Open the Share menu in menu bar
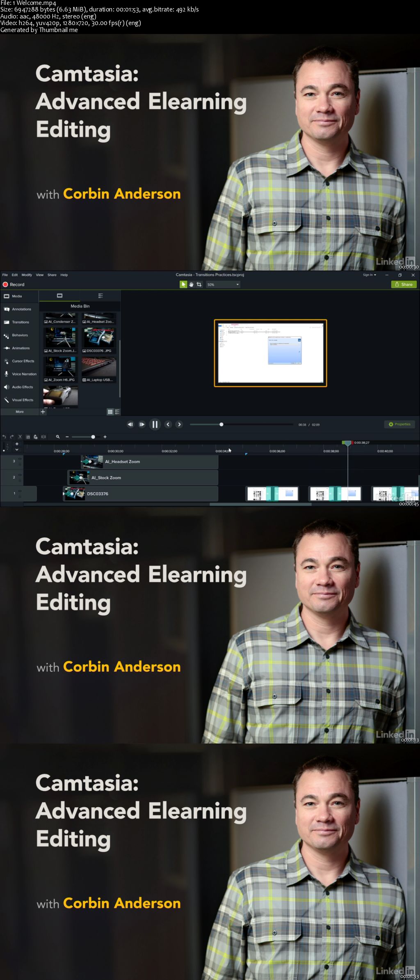 52,275
